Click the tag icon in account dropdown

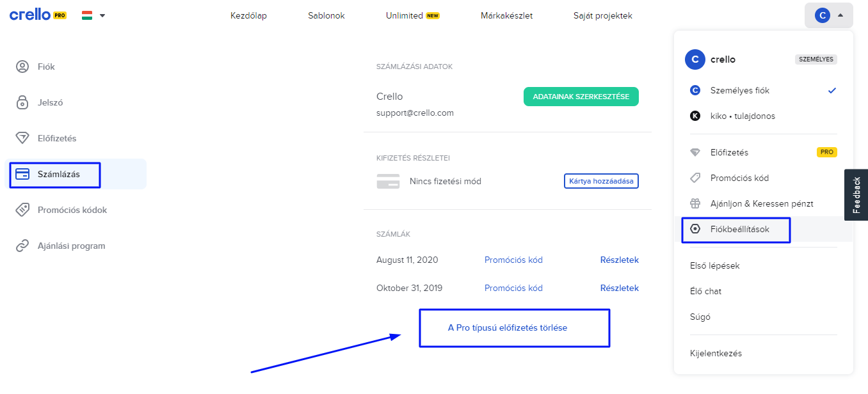point(695,178)
